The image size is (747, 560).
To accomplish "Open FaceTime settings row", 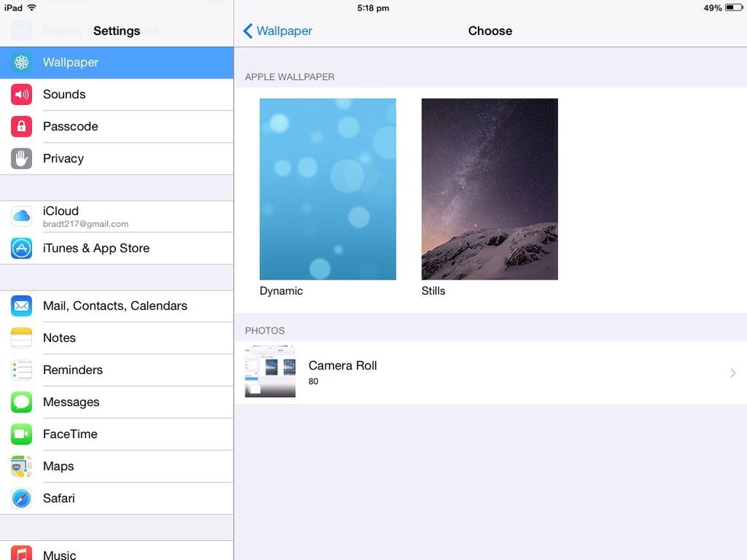I will click(117, 434).
